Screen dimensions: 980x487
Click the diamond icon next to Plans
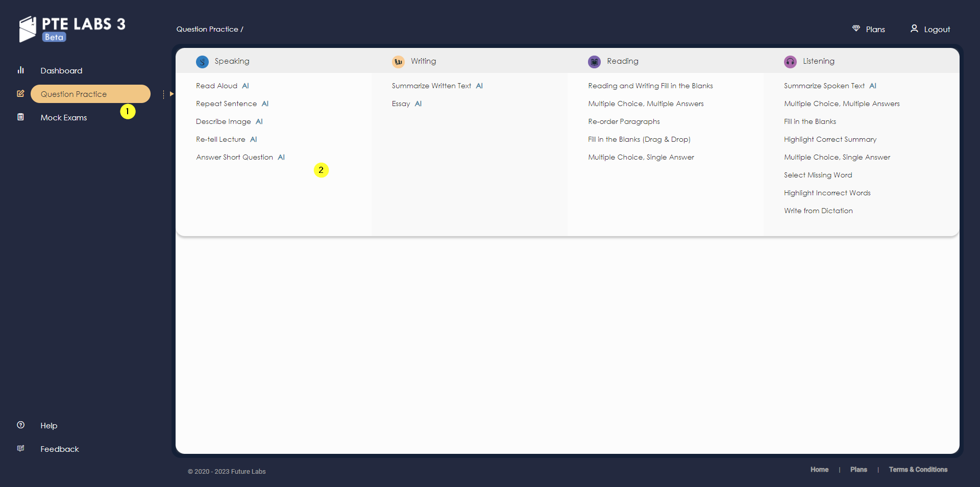[x=856, y=29]
